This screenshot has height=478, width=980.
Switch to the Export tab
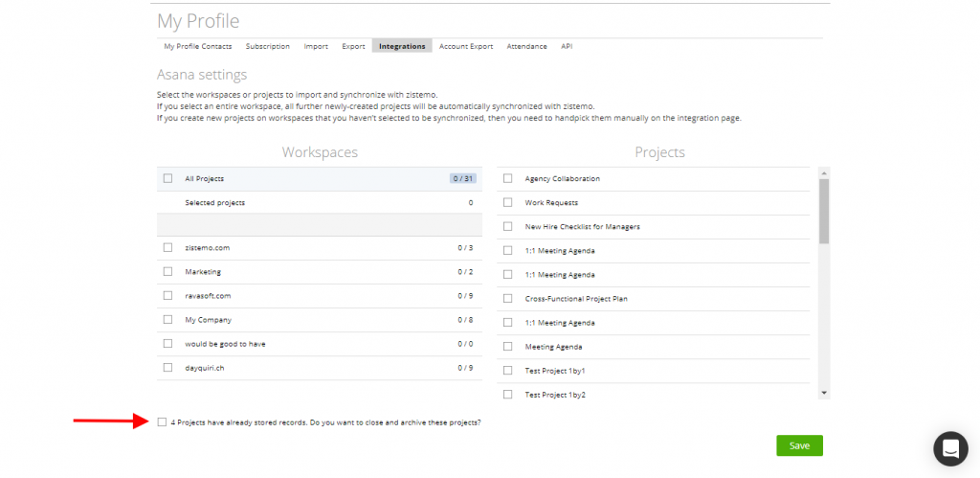click(x=353, y=46)
